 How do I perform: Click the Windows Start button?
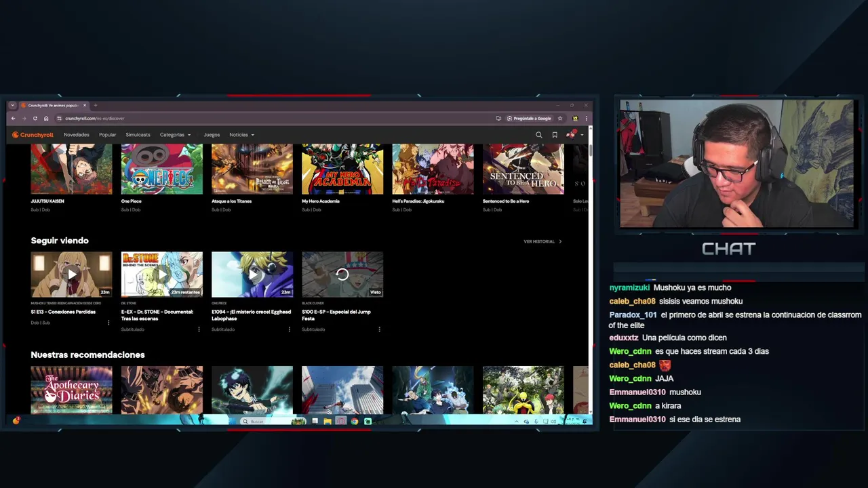pos(233,422)
